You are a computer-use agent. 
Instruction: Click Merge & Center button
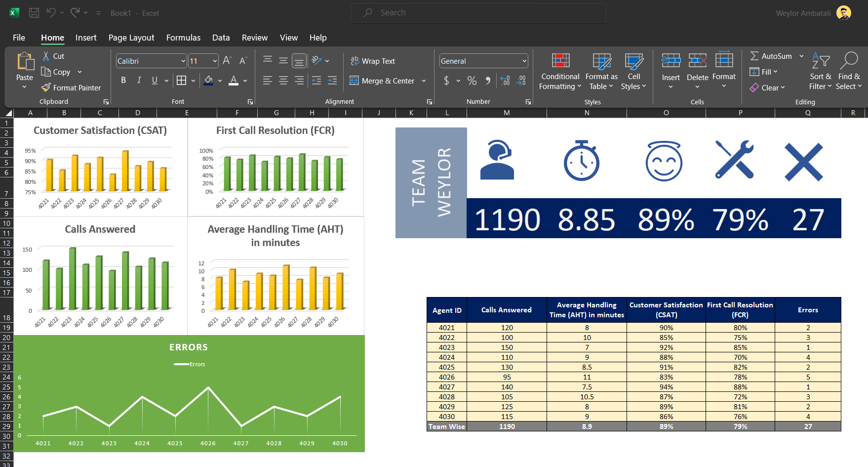[x=382, y=81]
